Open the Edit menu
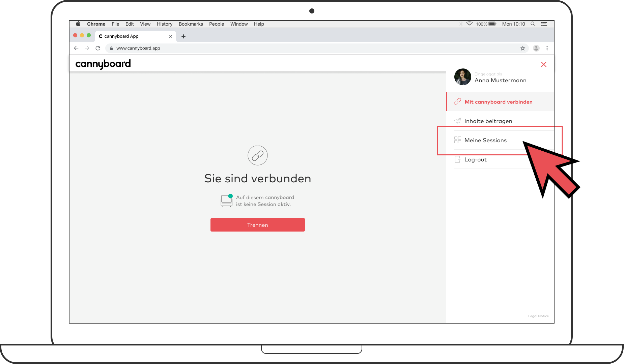This screenshot has width=624, height=364. [130, 24]
